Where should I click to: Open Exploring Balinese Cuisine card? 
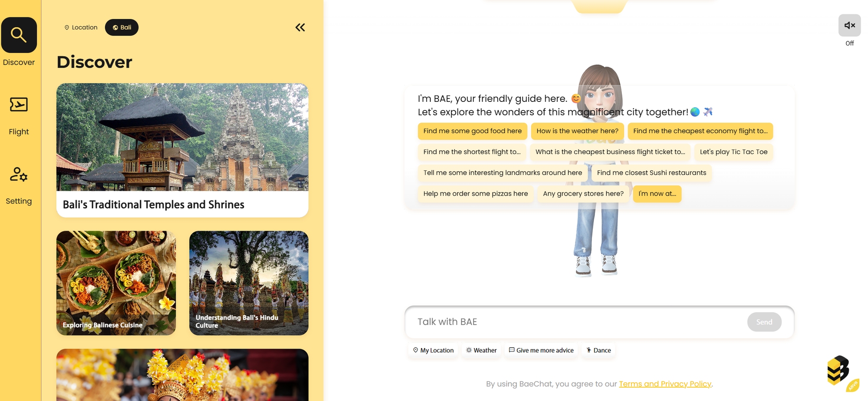[116, 283]
